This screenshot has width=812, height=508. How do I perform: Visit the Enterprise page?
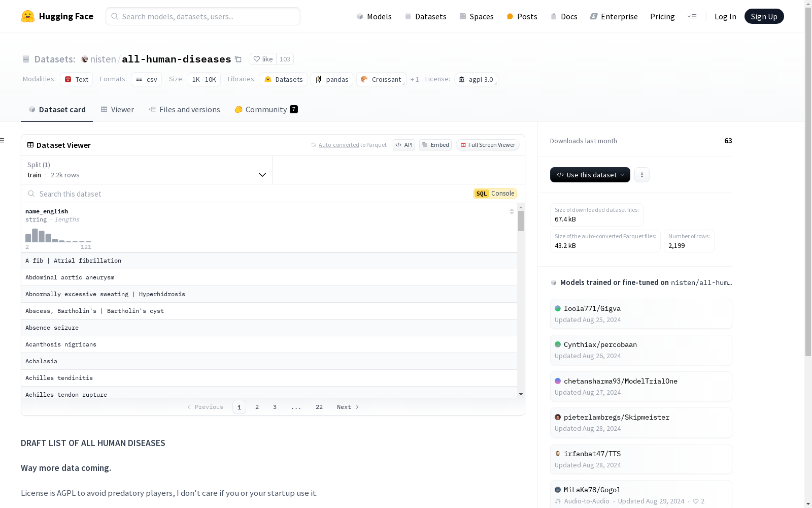(x=614, y=16)
